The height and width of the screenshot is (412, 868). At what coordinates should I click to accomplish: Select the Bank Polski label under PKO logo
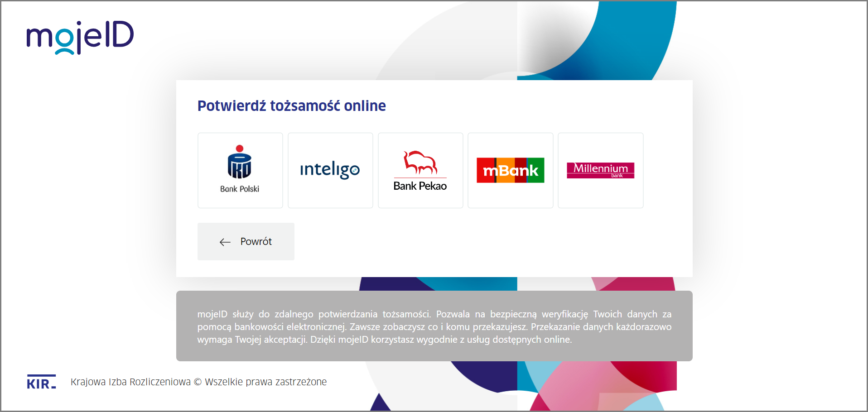pos(240,188)
